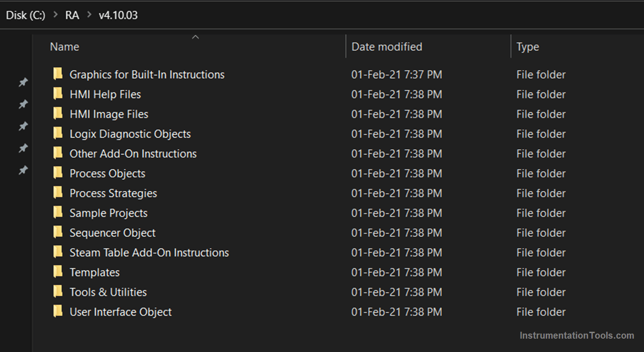
Task: Select the Tools & Utilities folder name
Action: [108, 293]
